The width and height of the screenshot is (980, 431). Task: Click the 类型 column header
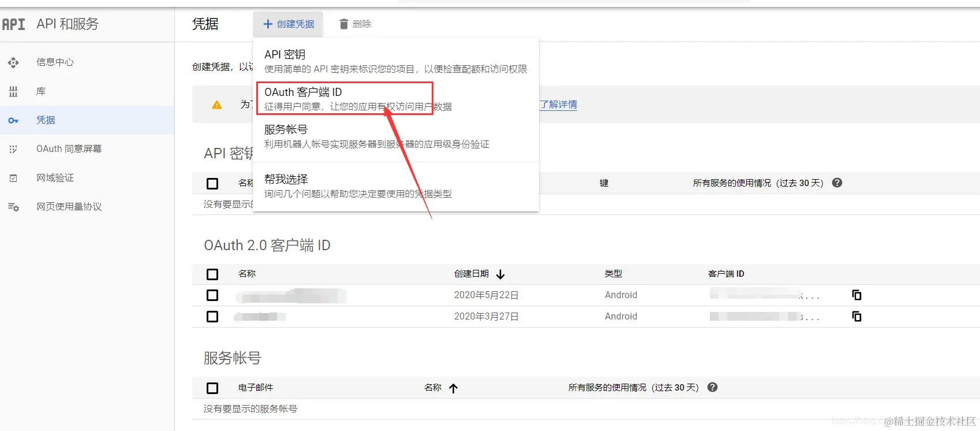[614, 274]
